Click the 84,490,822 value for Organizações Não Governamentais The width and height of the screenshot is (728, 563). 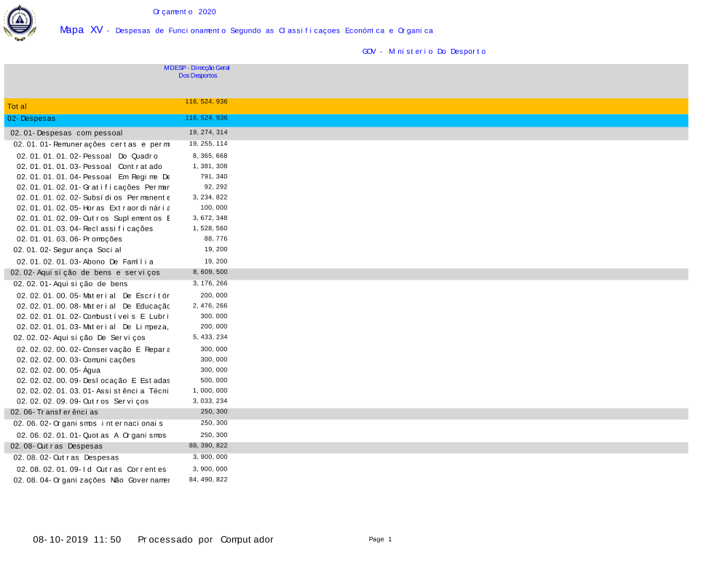(208, 479)
